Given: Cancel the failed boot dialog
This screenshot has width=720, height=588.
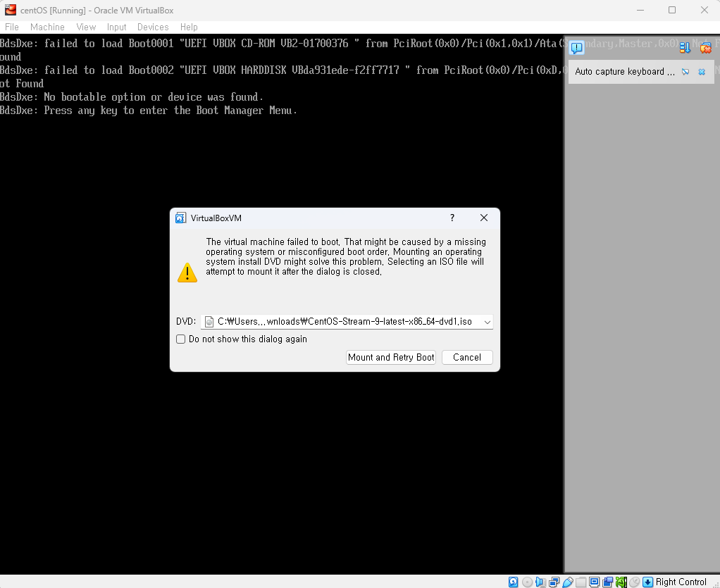Looking at the screenshot, I should (467, 357).
